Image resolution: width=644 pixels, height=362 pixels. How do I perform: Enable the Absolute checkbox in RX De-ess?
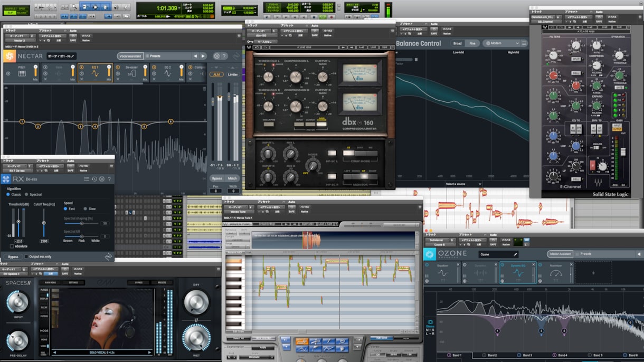[12, 246]
